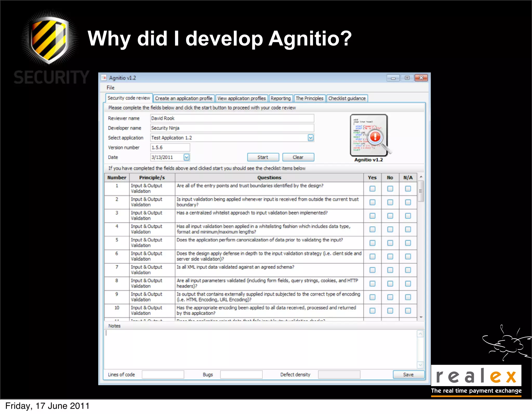Click the Questions column header

click(269, 178)
